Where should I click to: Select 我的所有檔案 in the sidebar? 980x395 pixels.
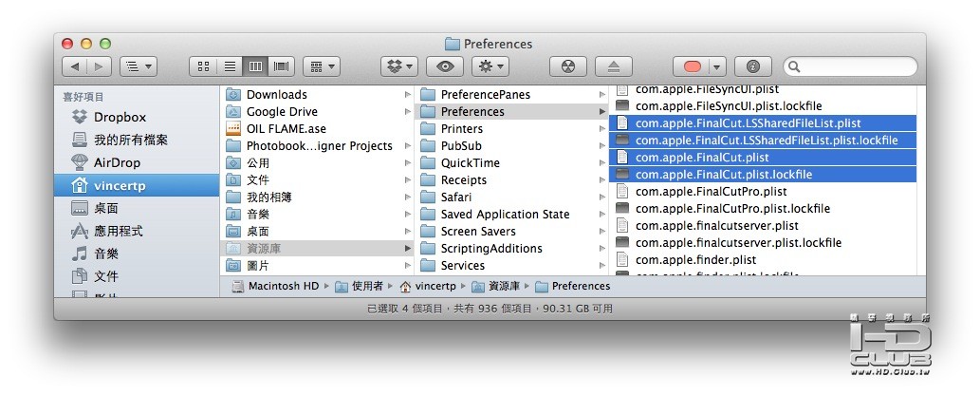[x=137, y=140]
